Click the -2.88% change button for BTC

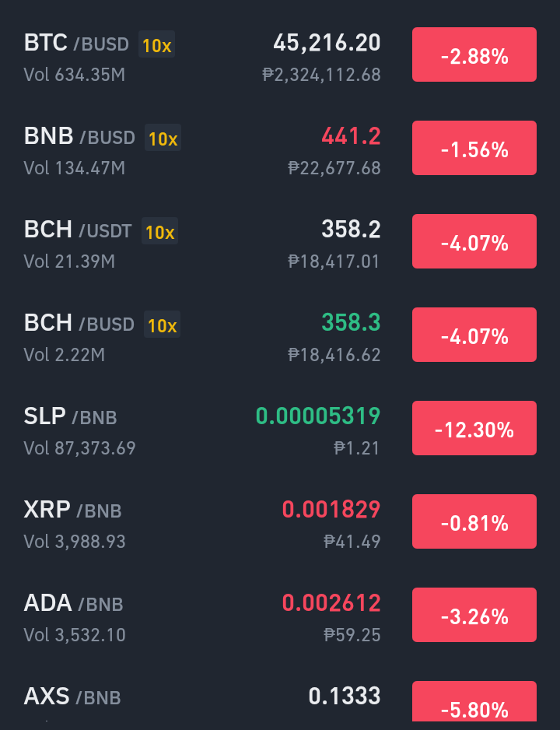coord(474,55)
